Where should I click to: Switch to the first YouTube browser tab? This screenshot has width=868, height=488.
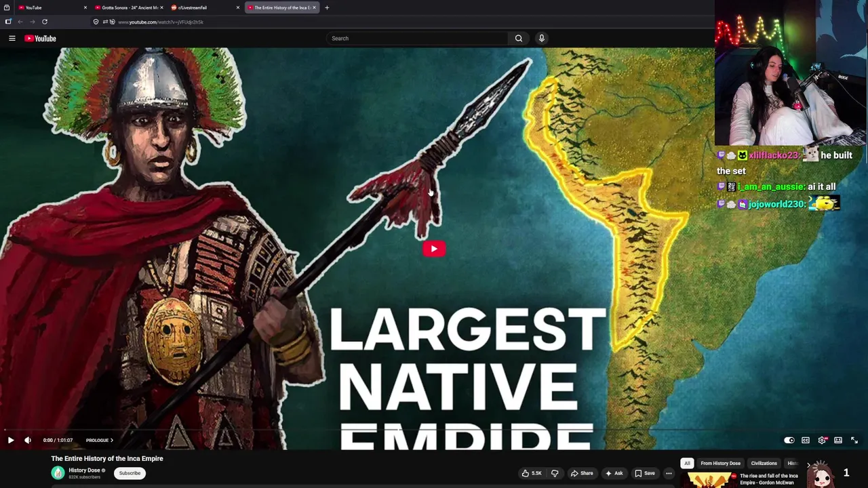[x=51, y=7]
